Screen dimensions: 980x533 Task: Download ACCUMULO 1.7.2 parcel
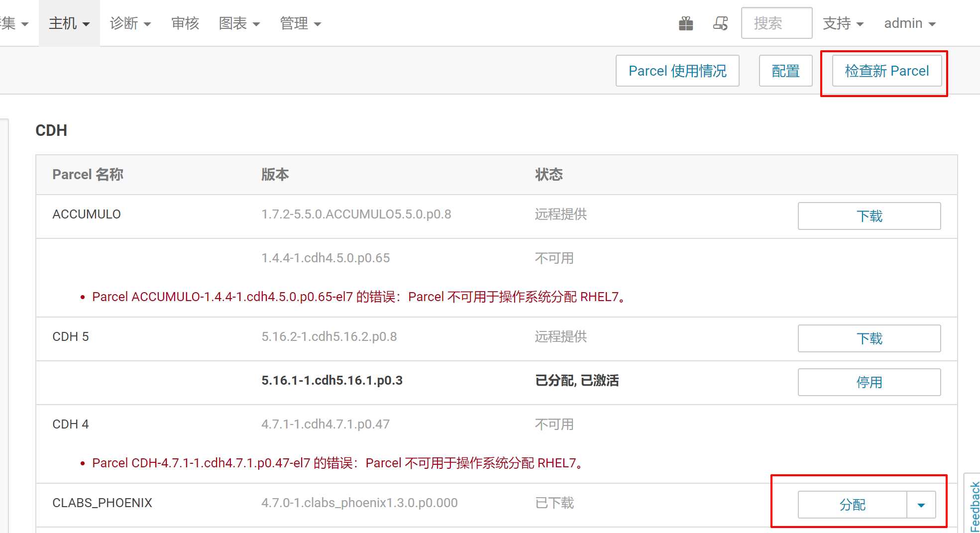click(869, 216)
